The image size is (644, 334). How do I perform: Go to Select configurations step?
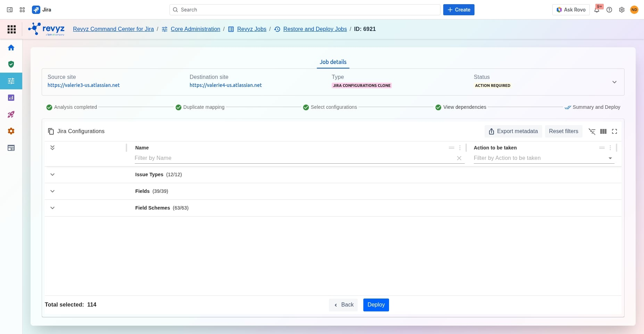(x=330, y=107)
